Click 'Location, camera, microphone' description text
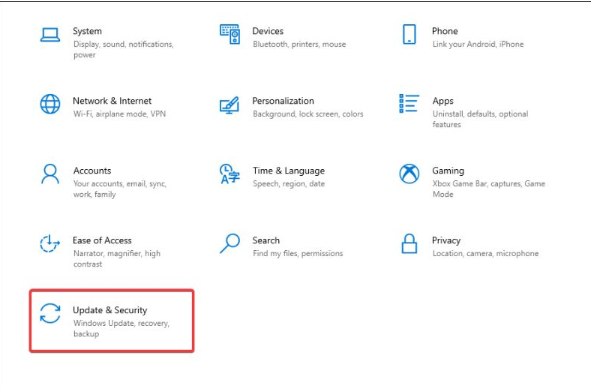This screenshot has width=591, height=389. click(x=485, y=253)
